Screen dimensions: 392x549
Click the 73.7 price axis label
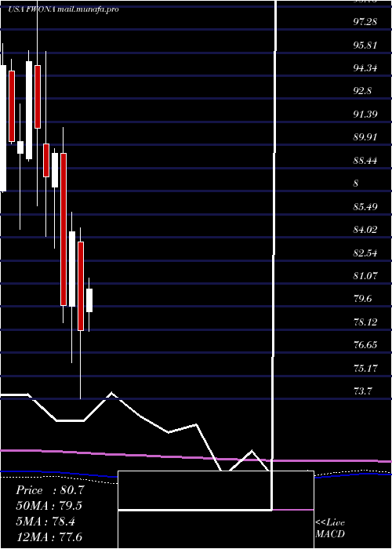click(x=362, y=391)
